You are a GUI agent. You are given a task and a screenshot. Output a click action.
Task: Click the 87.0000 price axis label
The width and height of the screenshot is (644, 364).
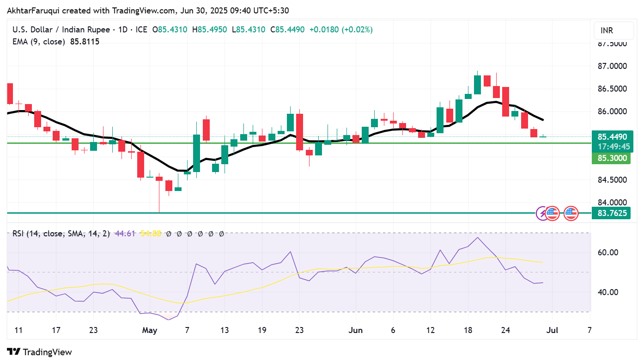(612, 66)
